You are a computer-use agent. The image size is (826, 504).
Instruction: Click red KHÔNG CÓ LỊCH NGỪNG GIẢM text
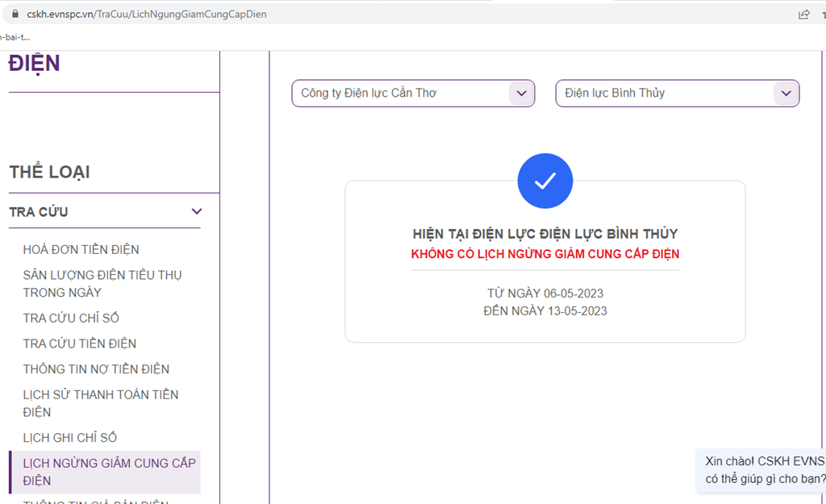545,254
